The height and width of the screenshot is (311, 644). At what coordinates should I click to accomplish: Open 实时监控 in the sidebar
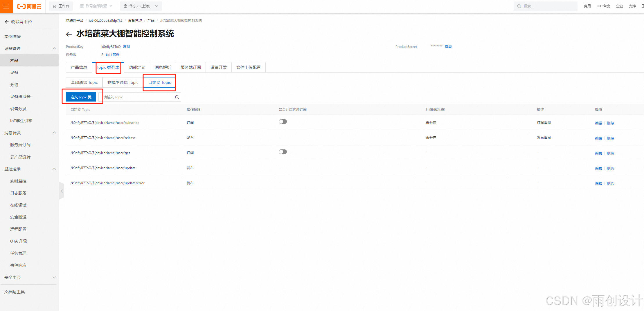pyautogui.click(x=18, y=181)
